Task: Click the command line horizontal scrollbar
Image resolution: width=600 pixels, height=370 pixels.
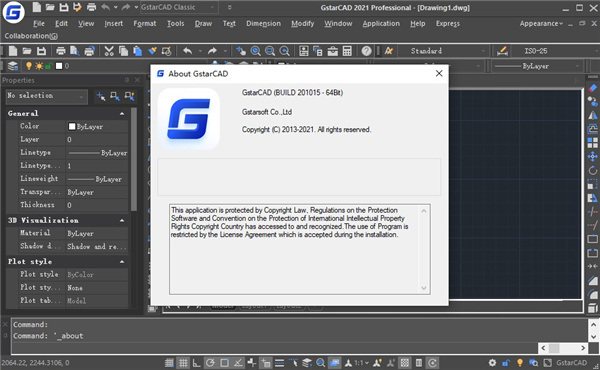Action: tap(563, 348)
